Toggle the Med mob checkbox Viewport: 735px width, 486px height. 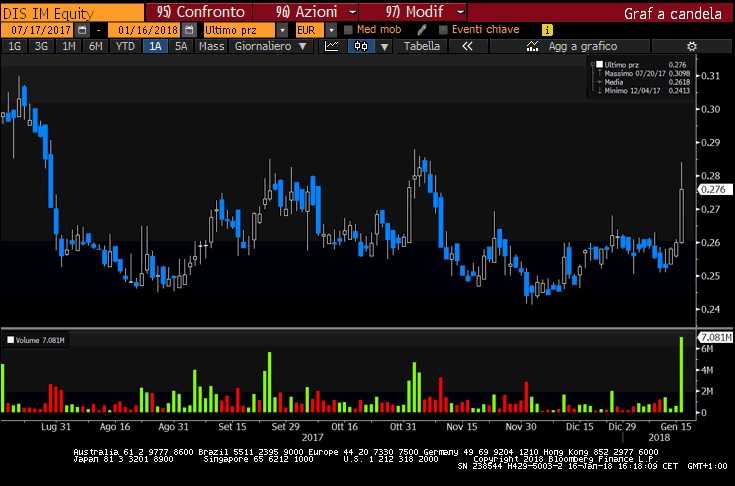coord(348,30)
